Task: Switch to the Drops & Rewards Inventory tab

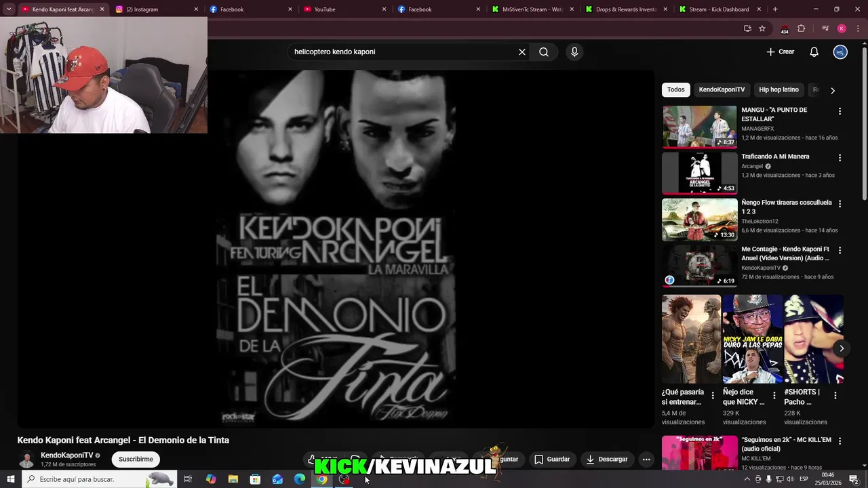Action: coord(627,9)
